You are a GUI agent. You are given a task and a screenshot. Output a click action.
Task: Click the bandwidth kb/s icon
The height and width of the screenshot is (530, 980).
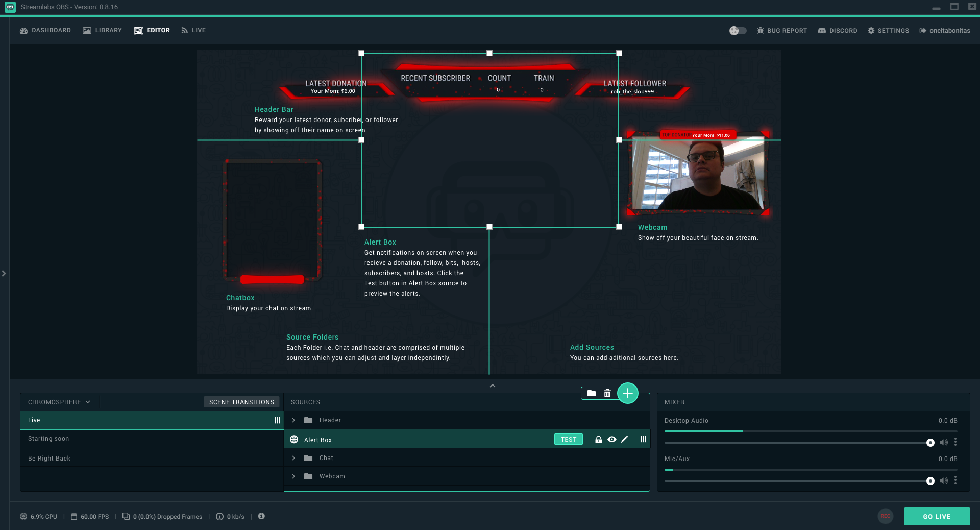point(219,516)
